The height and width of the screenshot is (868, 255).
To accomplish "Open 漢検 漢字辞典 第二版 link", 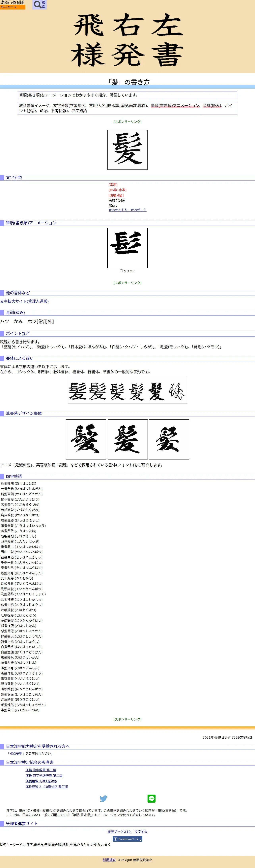I will point(41,770).
